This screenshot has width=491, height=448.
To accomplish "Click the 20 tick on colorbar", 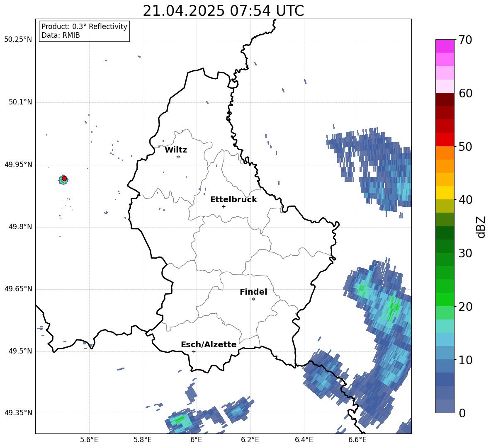I will point(465,307).
